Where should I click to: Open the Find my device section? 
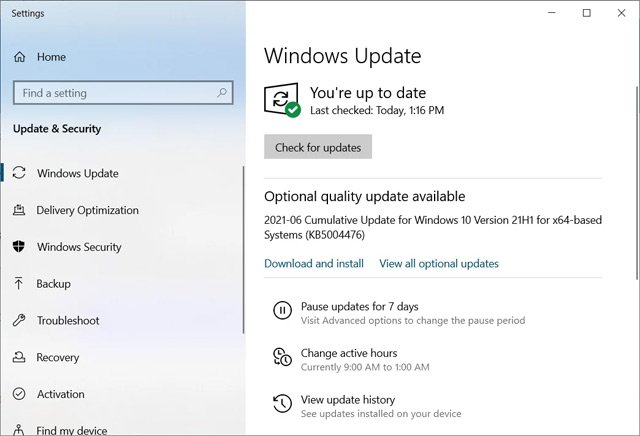(x=71, y=430)
